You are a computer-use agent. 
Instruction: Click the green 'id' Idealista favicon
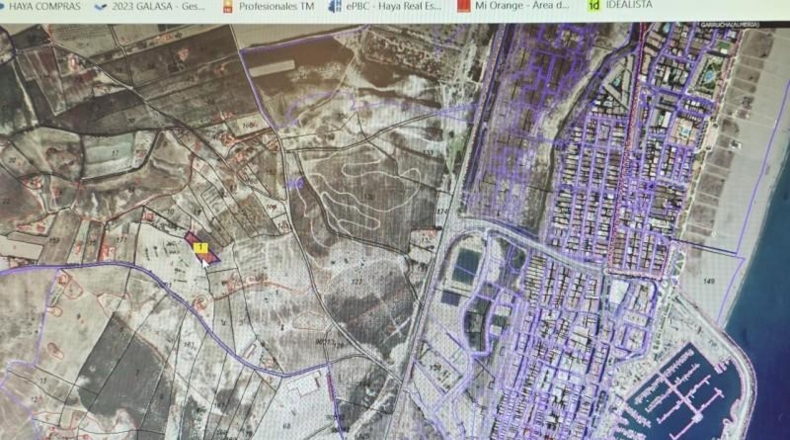[594, 6]
